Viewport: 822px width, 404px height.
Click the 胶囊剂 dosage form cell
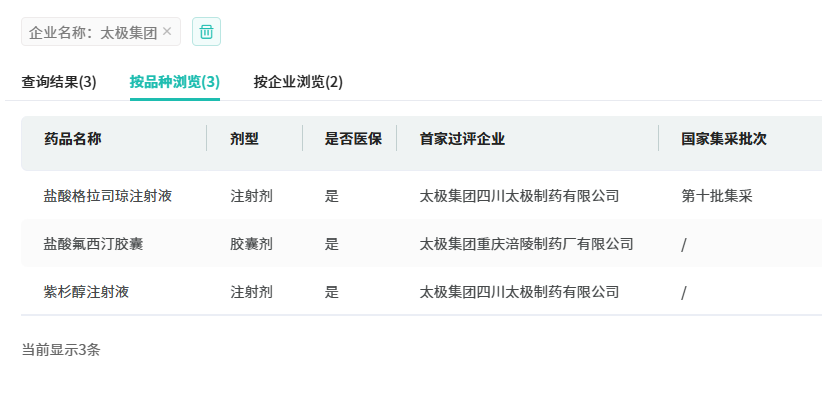(251, 244)
